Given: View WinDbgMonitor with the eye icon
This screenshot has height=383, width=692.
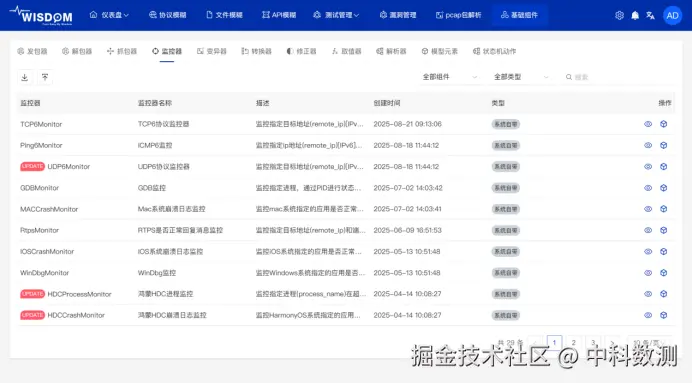Looking at the screenshot, I should pyautogui.click(x=648, y=273).
